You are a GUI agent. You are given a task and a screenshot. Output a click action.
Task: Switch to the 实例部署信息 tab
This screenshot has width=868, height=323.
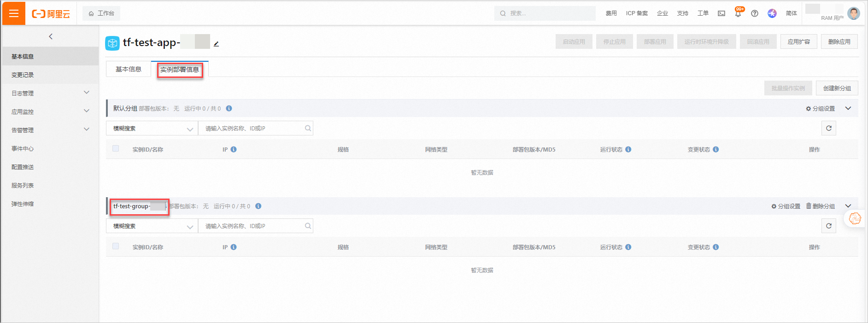[x=180, y=70]
